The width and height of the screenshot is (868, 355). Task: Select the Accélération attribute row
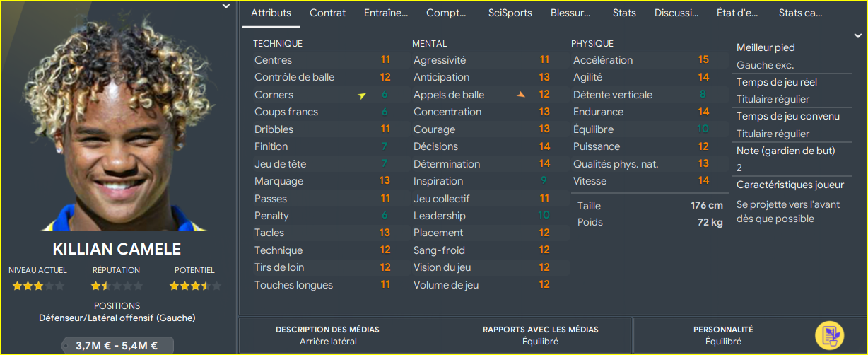[648, 60]
